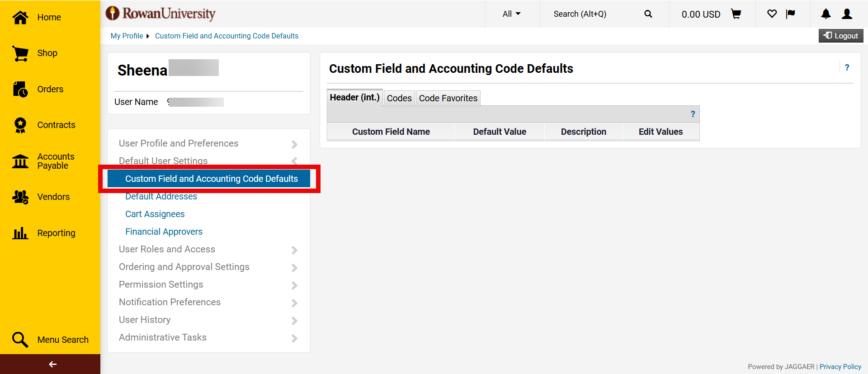Open the favorites heart icon
Image resolution: width=868 pixels, height=374 pixels.
772,14
